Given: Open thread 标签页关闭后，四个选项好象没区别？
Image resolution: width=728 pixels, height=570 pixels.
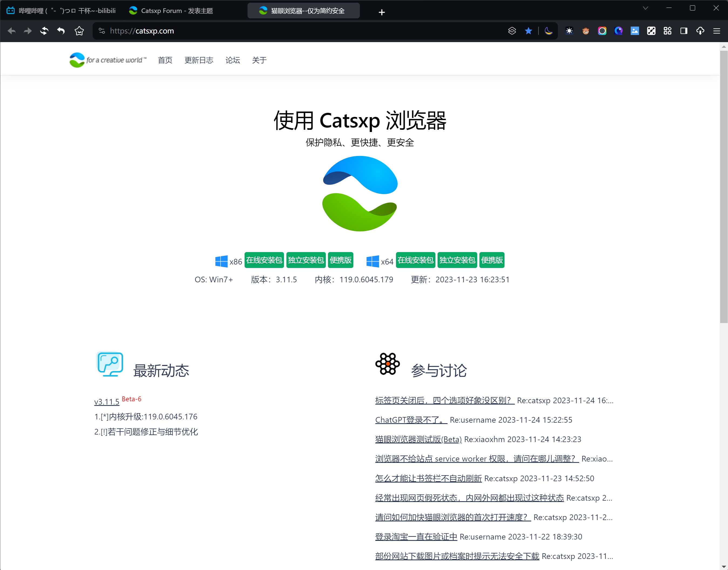Looking at the screenshot, I should pos(445,401).
